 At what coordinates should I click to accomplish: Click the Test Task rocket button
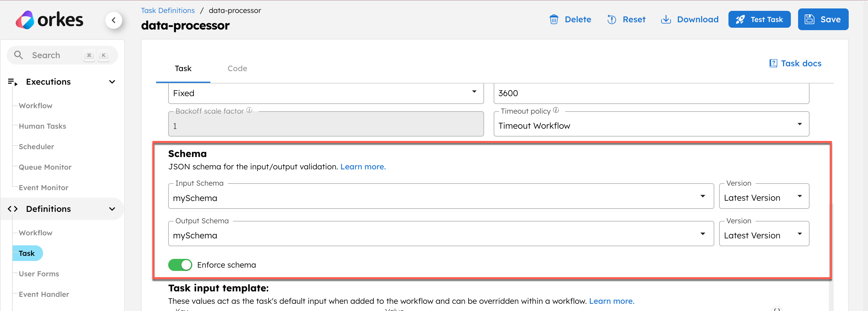759,19
